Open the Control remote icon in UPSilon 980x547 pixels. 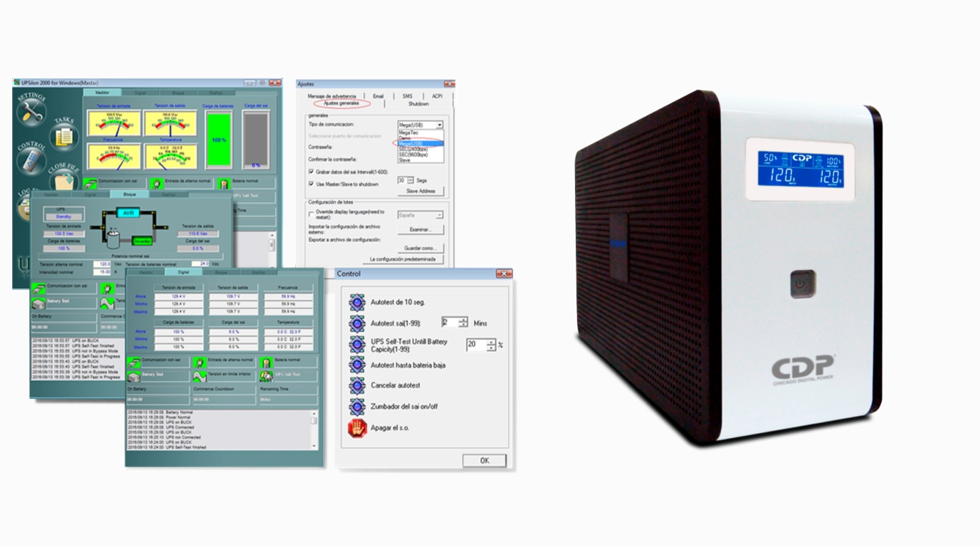coord(31,161)
